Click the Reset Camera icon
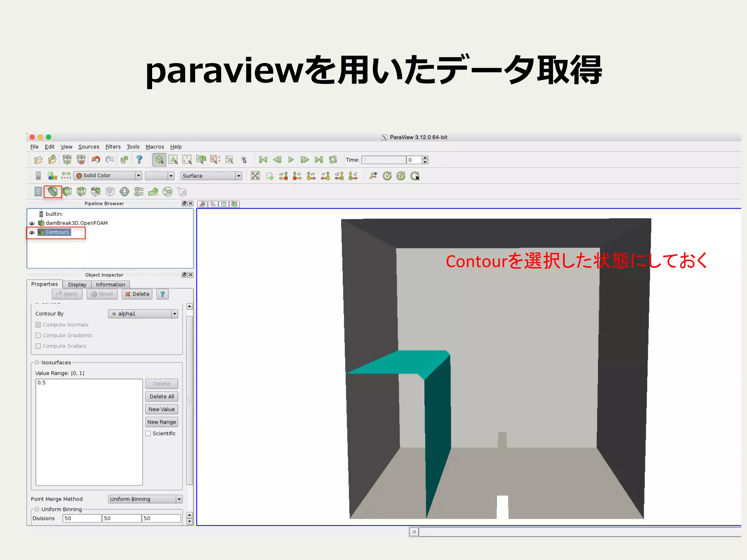Screen dimensions: 747x560 255,176
